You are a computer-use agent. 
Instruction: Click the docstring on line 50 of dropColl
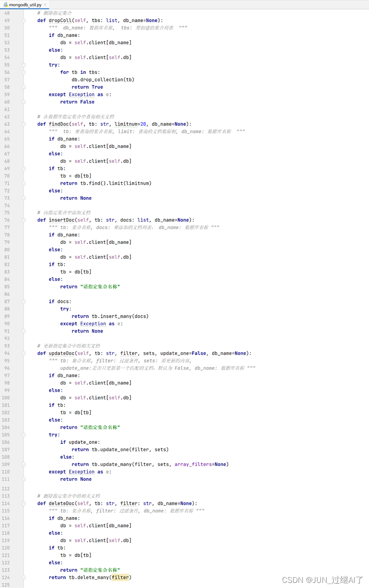[x=118, y=28]
